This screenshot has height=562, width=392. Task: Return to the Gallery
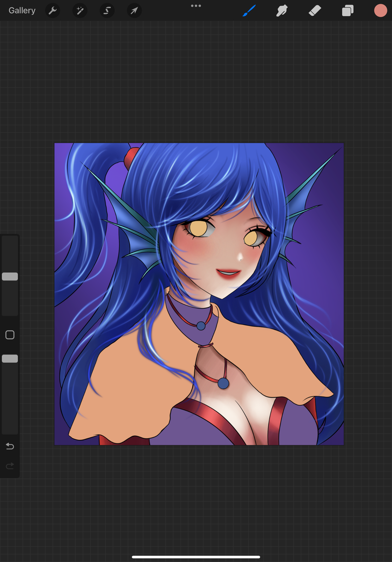(22, 10)
